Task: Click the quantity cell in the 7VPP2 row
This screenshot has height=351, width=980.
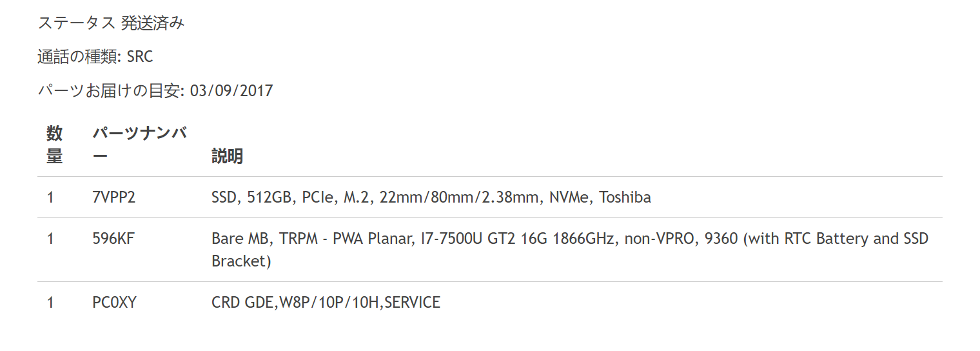Action: (51, 197)
